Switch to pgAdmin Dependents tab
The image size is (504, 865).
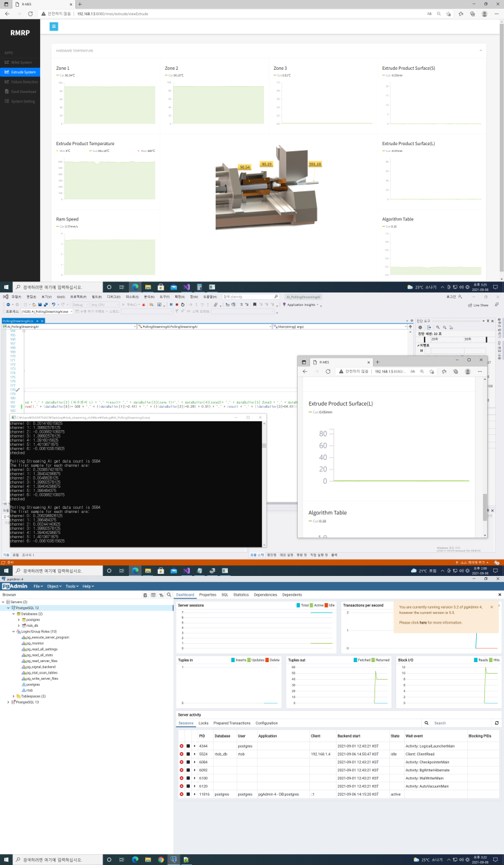[x=292, y=594]
